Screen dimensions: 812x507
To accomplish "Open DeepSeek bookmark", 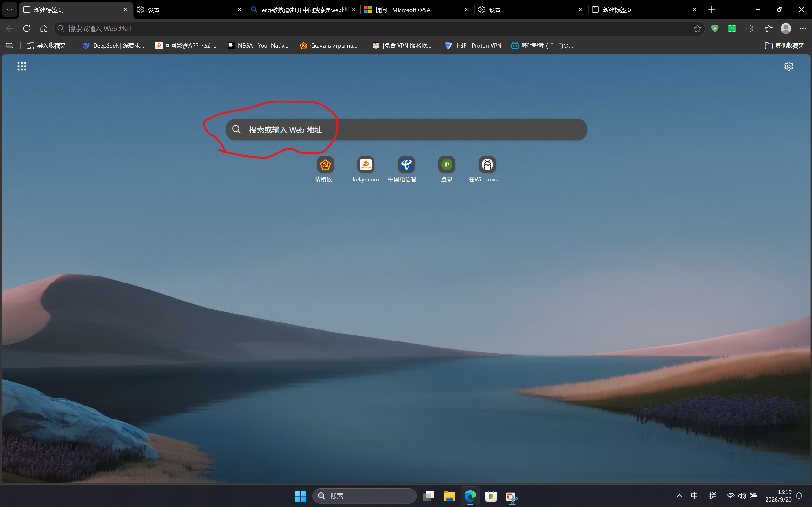I will 113,46.
